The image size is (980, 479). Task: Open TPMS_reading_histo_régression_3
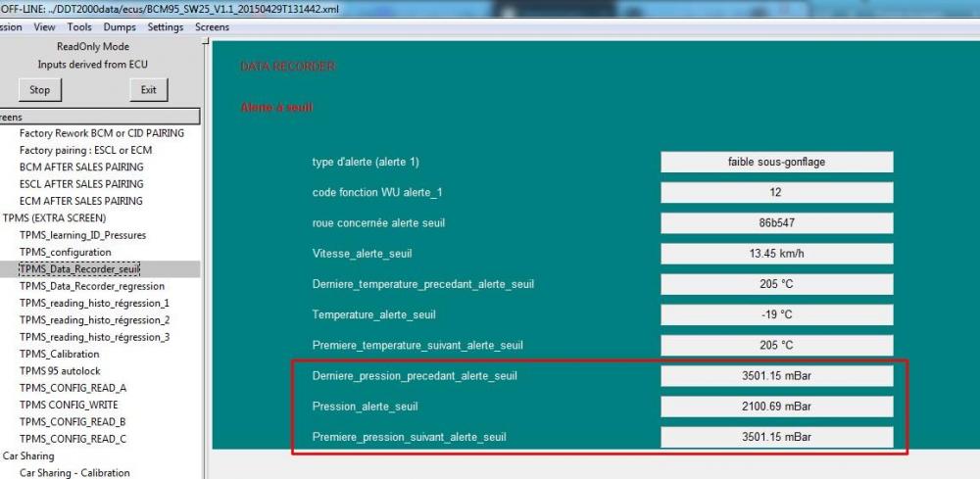tap(94, 337)
